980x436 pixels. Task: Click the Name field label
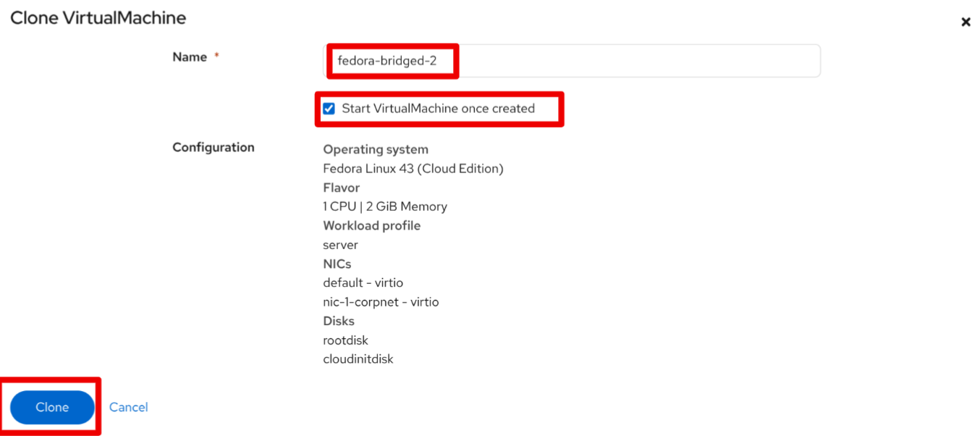190,57
